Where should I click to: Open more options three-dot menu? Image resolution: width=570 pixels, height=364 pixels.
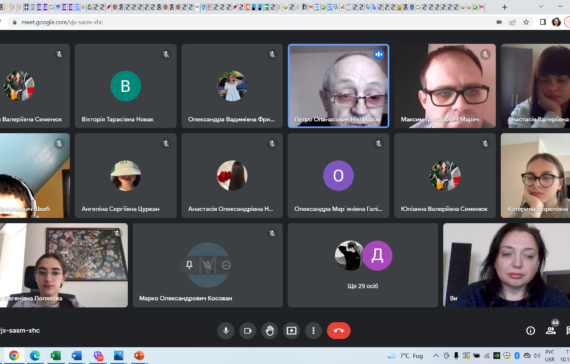(313, 331)
